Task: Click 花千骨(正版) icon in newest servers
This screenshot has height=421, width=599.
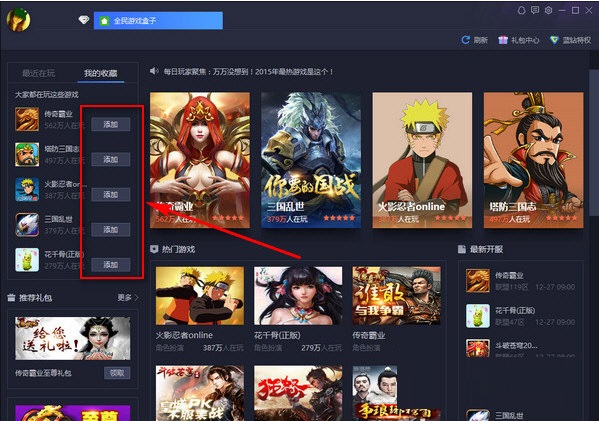Action: point(478,316)
